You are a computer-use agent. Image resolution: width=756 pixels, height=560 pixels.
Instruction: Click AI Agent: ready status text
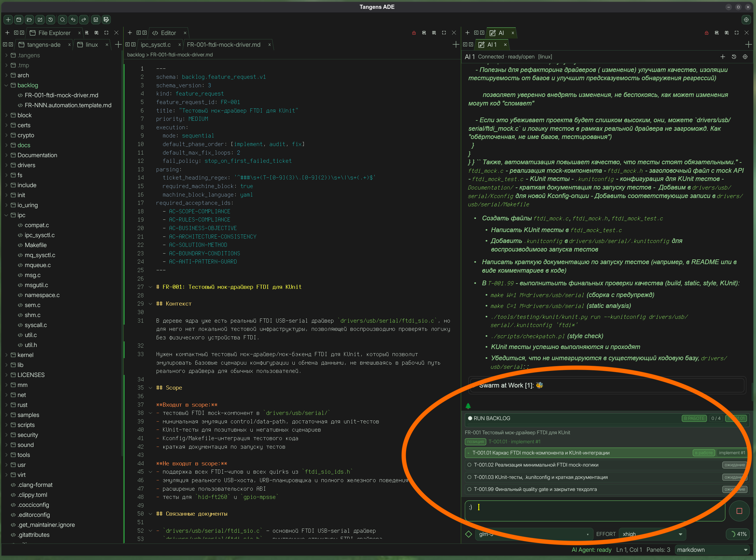591,550
